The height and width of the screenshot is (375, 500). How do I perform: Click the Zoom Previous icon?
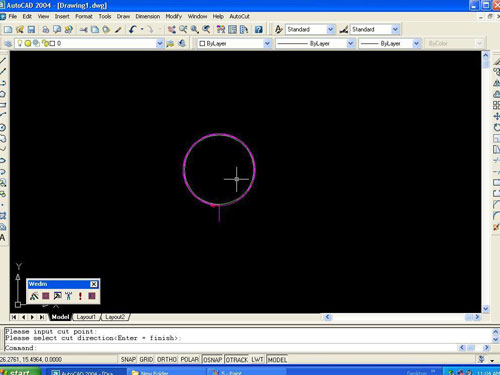pos(206,30)
